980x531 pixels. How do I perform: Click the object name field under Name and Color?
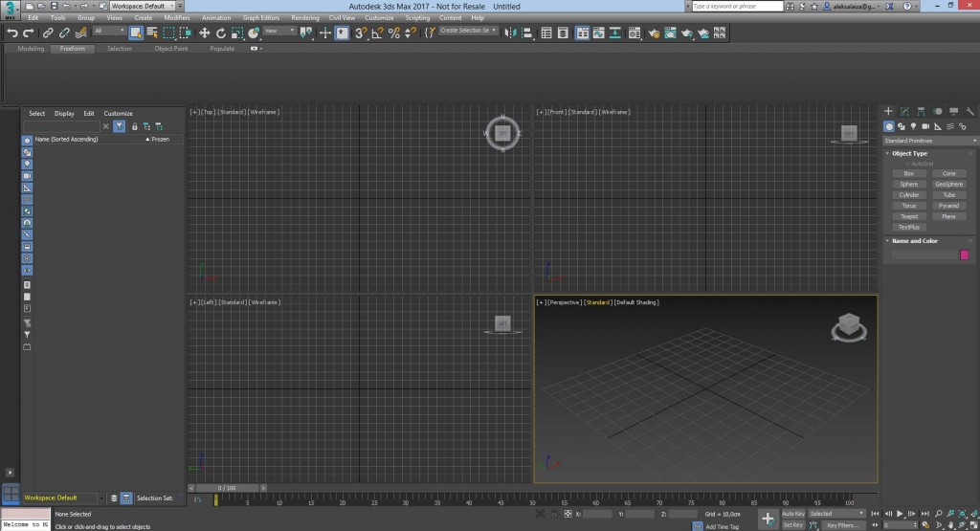(x=923, y=254)
